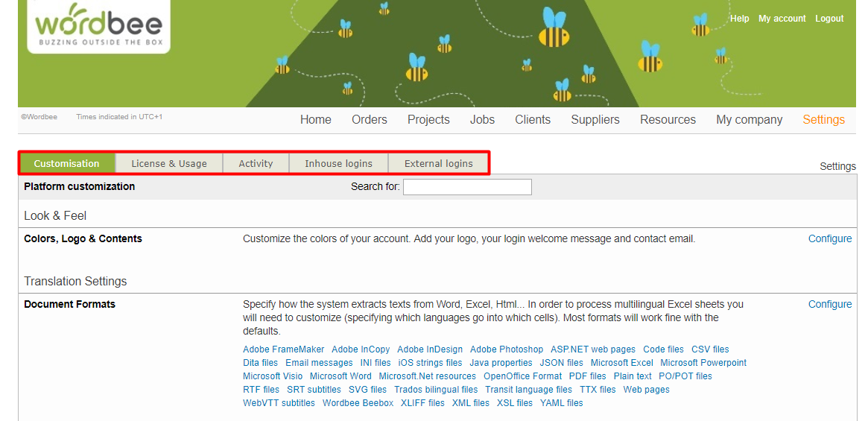Go to the Home menu

315,119
